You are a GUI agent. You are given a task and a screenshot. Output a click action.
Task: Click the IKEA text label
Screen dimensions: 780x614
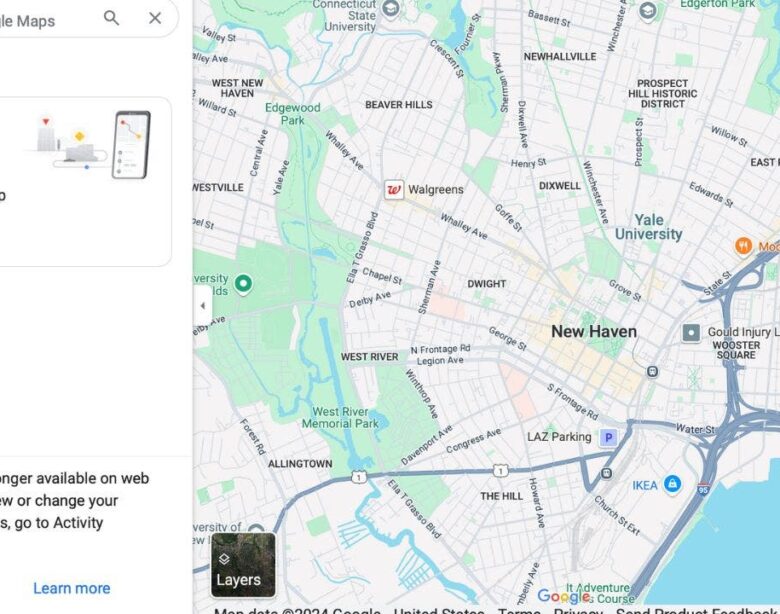[645, 485]
